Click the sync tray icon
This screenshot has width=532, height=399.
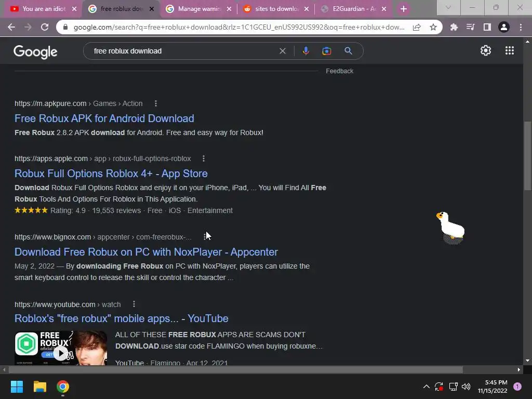point(439,387)
